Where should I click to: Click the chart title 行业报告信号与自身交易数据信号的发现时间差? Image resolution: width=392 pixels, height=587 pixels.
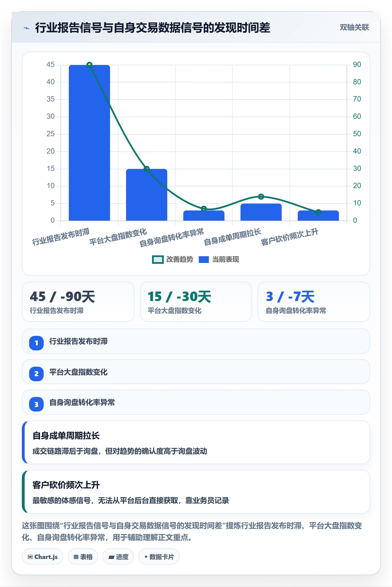coord(153,27)
